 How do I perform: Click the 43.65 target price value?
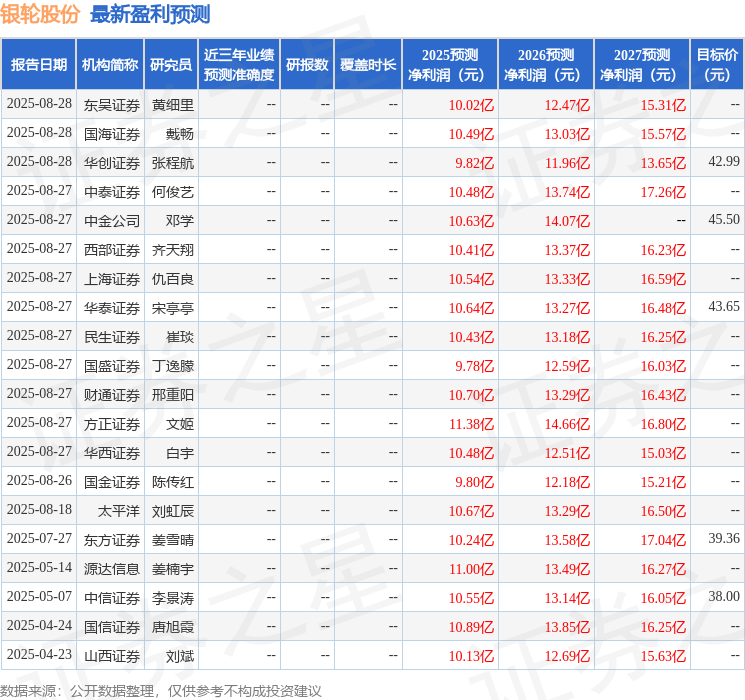click(724, 307)
